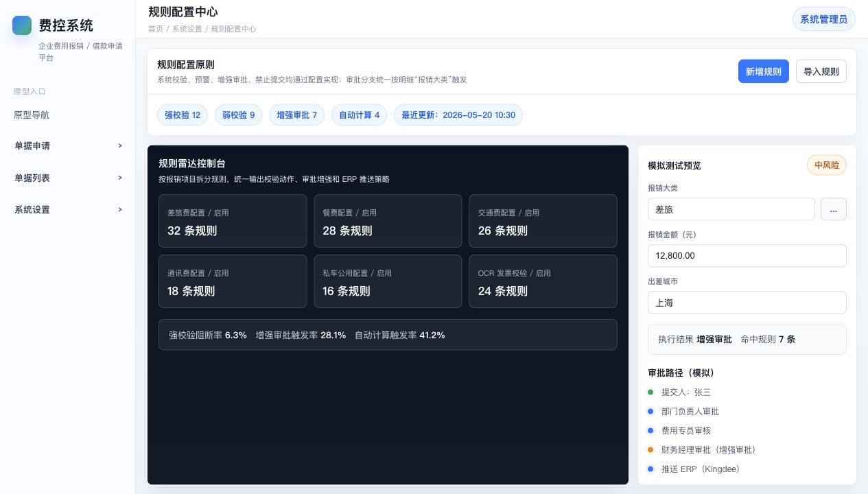The image size is (868, 494).
Task: Select the 弱校验 9 tag
Action: [238, 115]
